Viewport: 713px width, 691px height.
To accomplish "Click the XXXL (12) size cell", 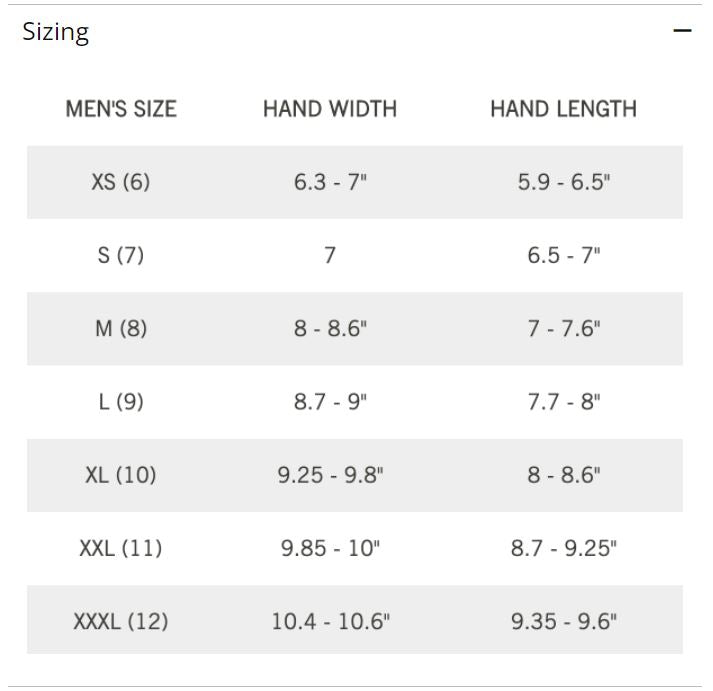I will (x=121, y=621).
